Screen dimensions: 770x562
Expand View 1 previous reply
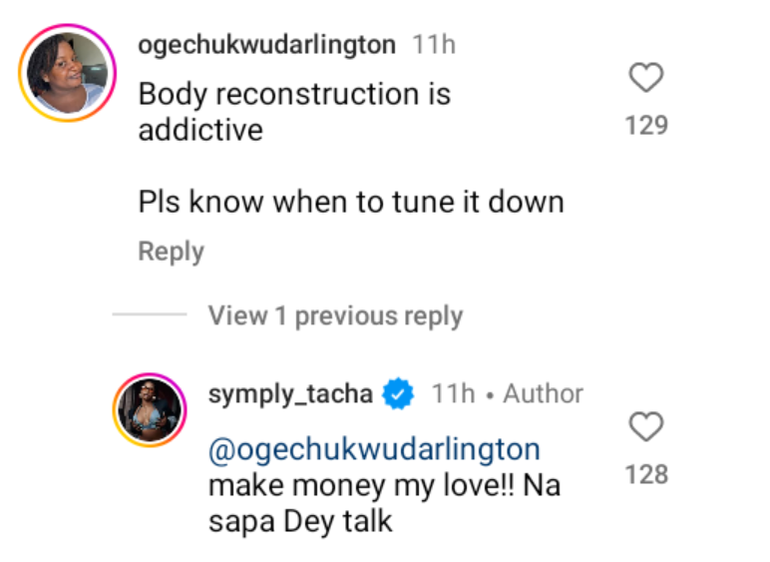[x=335, y=316]
